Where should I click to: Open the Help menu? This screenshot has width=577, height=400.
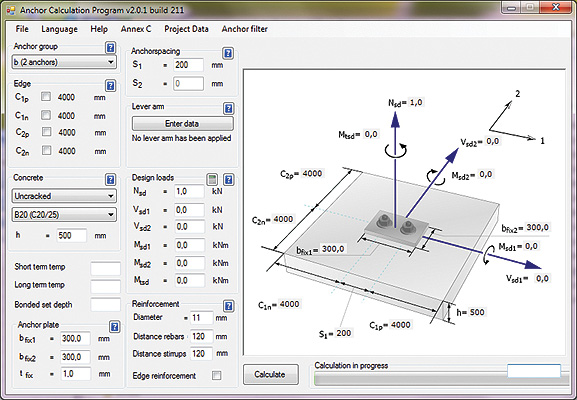pos(99,29)
